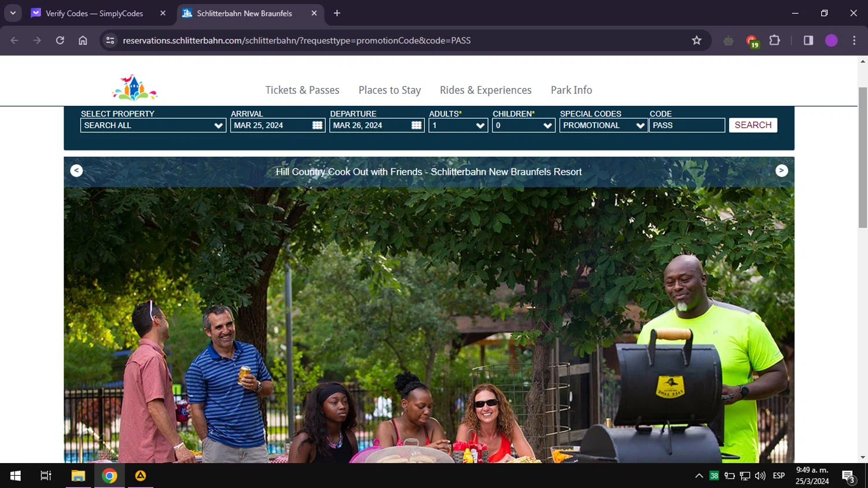
Task: Close the Verify Codes SimplyCodes tab
Action: pyautogui.click(x=163, y=13)
